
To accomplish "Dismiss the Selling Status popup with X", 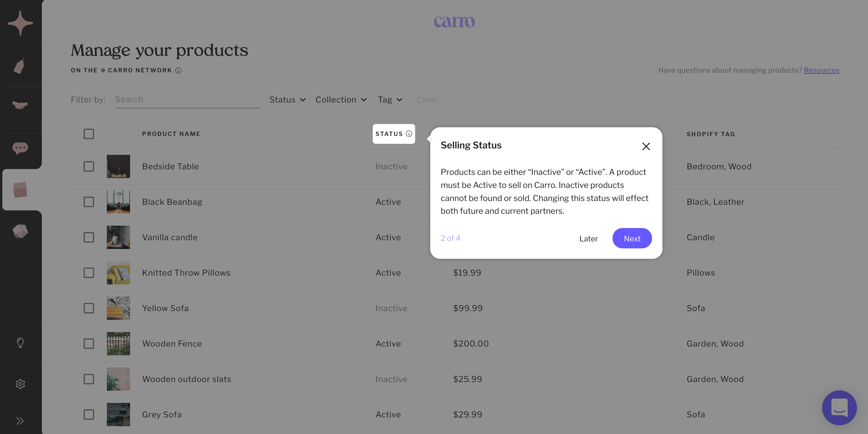I will [x=646, y=146].
